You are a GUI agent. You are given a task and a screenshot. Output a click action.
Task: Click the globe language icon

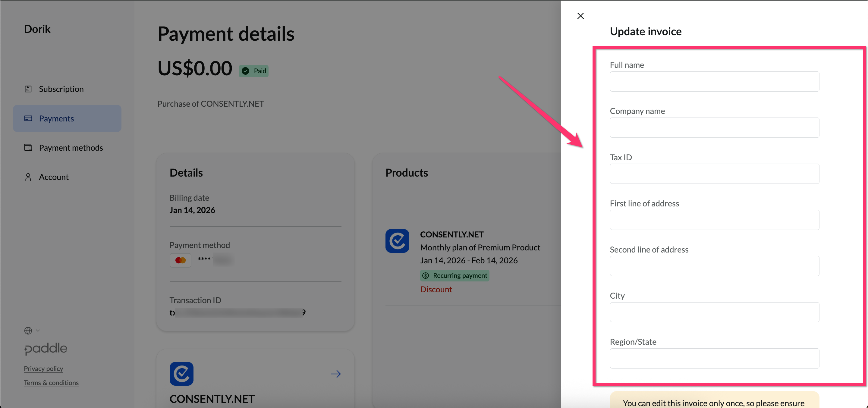click(28, 331)
